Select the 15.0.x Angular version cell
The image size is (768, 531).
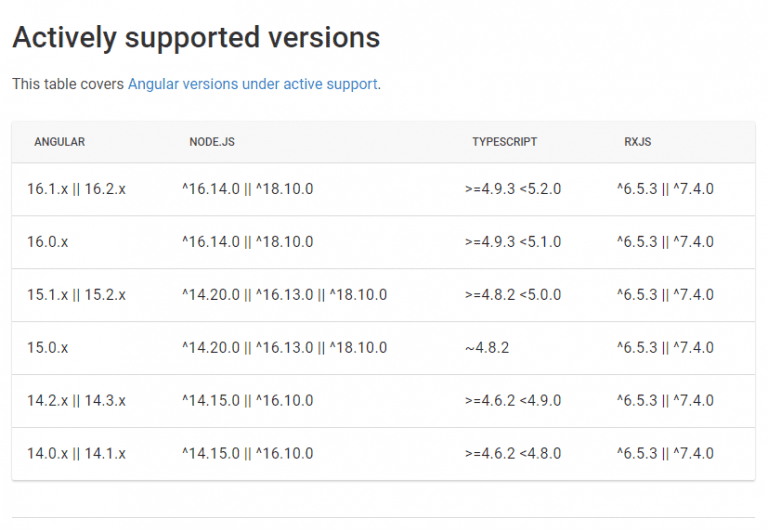coord(48,348)
